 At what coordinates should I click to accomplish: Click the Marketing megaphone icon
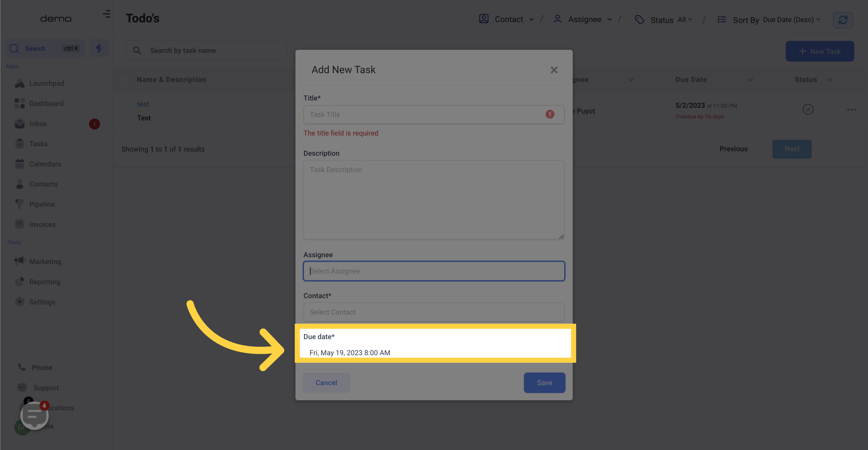pyautogui.click(x=20, y=261)
